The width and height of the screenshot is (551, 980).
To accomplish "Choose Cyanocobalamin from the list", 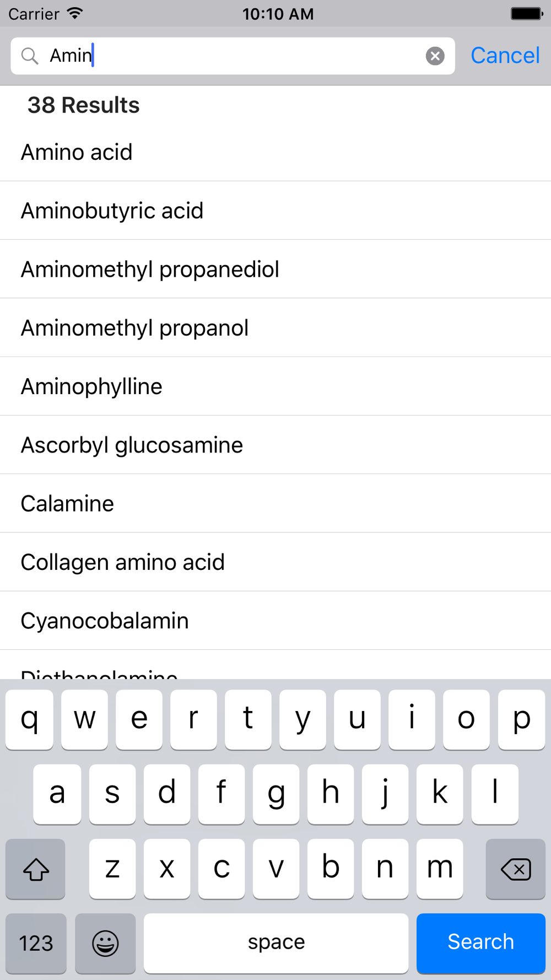I will point(275,621).
